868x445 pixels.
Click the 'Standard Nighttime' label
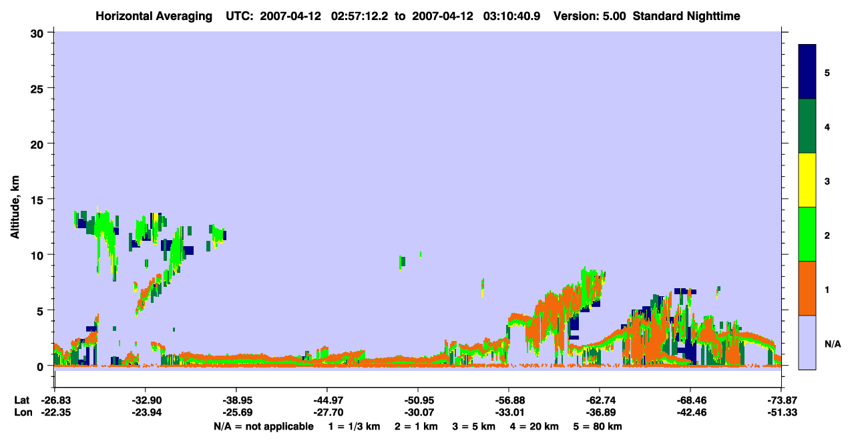[686, 16]
